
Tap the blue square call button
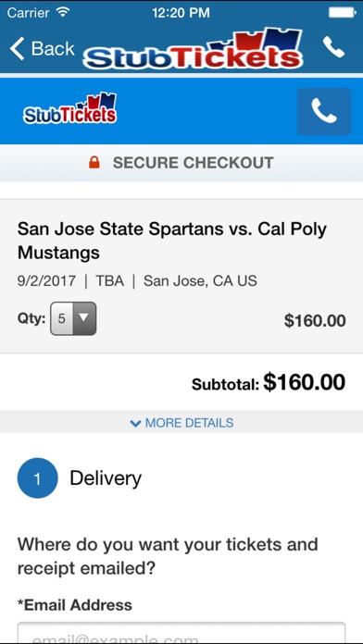(x=324, y=111)
